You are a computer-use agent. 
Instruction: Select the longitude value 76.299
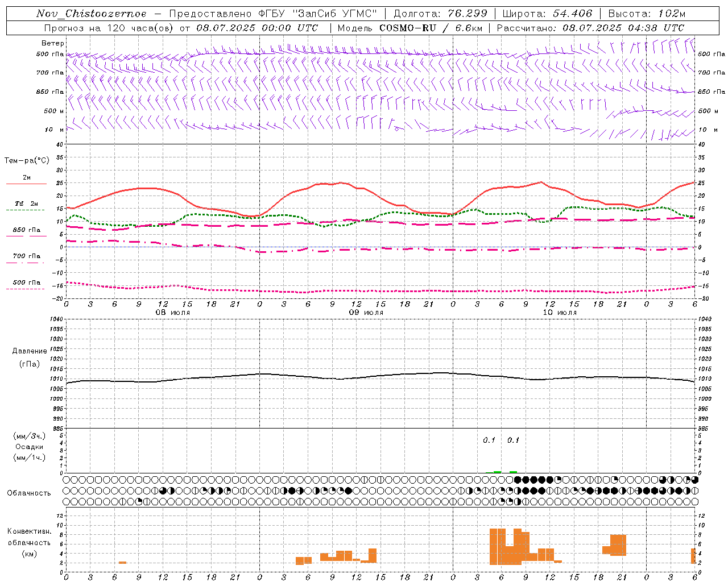pyautogui.click(x=469, y=14)
